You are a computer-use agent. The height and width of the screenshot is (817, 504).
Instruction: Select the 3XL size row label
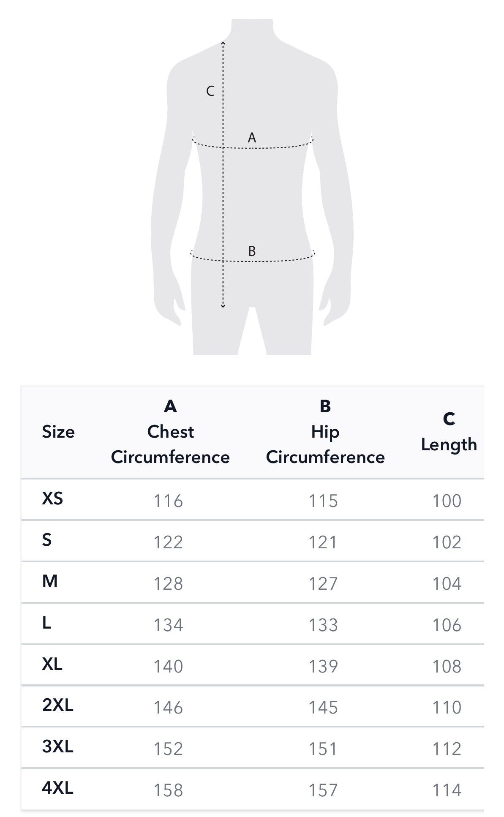pyautogui.click(x=58, y=747)
